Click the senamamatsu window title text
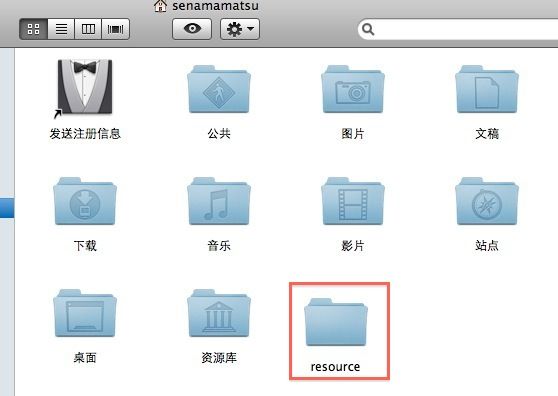This screenshot has width=558, height=396. [216, 6]
